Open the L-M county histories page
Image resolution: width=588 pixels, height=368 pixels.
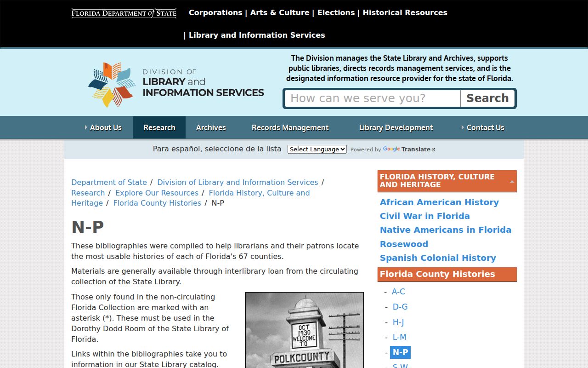tap(399, 337)
